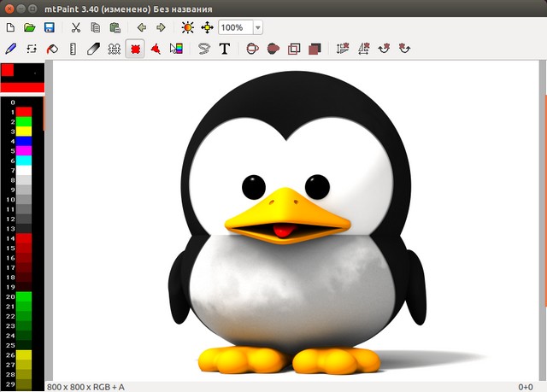Undo the last action with left arrow
The image size is (547, 392).
142,27
